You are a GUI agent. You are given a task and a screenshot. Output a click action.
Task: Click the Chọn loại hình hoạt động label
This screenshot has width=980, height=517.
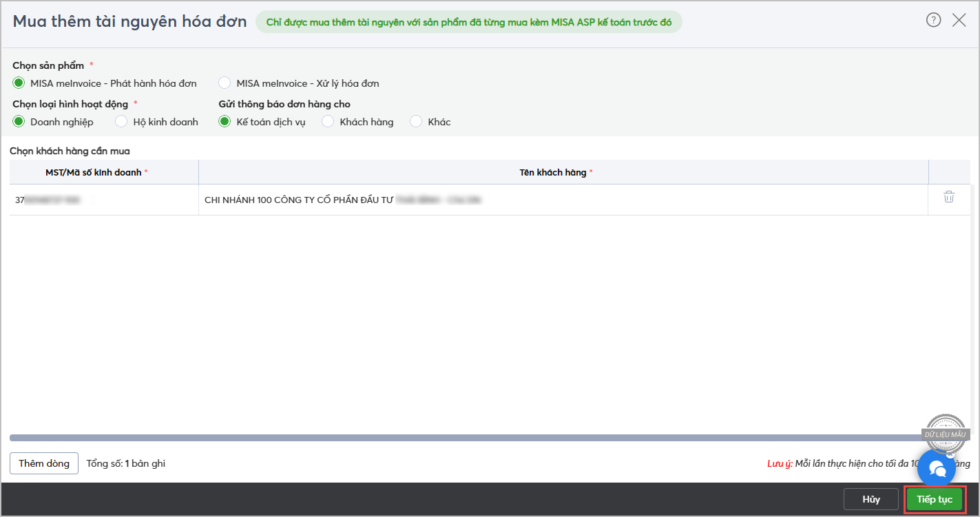(70, 104)
